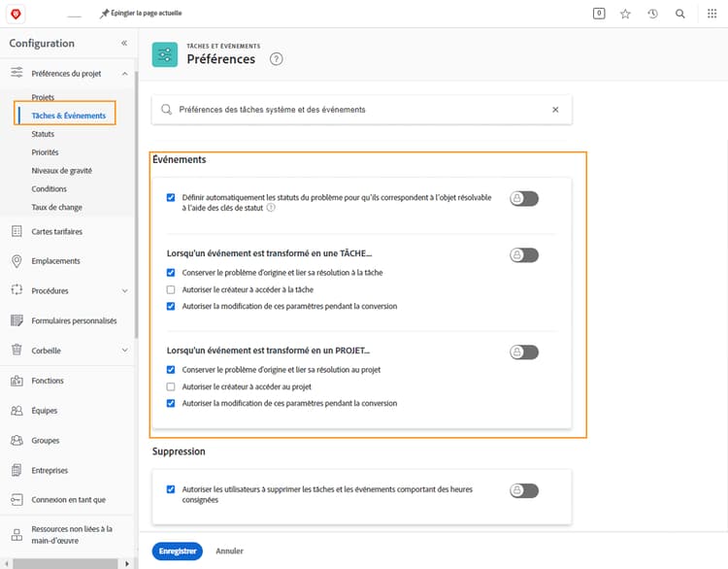Open Niveaux de gravité in the sidebar

click(x=62, y=171)
